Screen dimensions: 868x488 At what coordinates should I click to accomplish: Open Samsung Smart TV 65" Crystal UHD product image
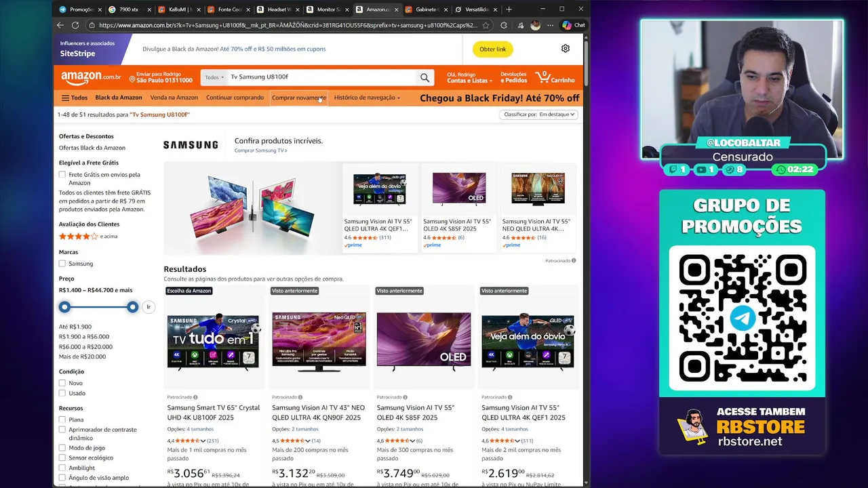click(213, 341)
